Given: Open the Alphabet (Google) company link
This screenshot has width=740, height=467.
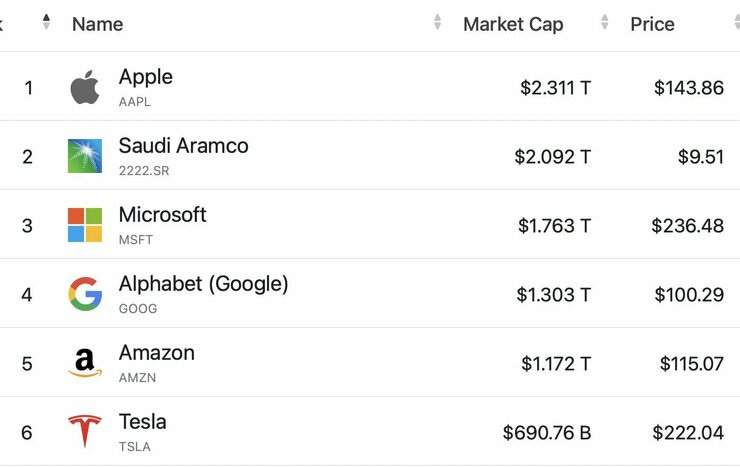Looking at the screenshot, I should [203, 284].
